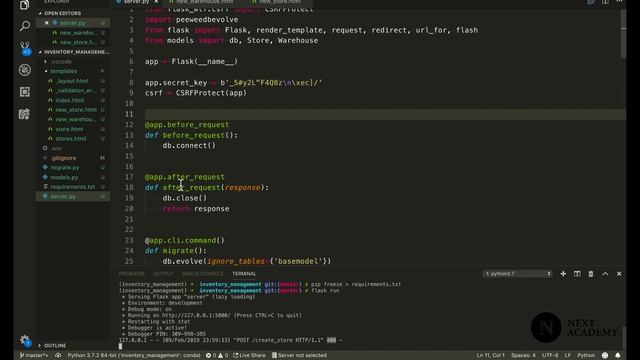This screenshot has height=360, width=640.
Task: Click 'Server not selected' status item
Action: (x=299, y=356)
